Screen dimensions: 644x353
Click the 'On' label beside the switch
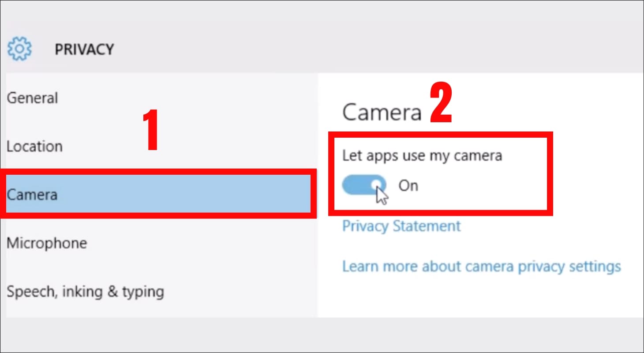(x=408, y=185)
